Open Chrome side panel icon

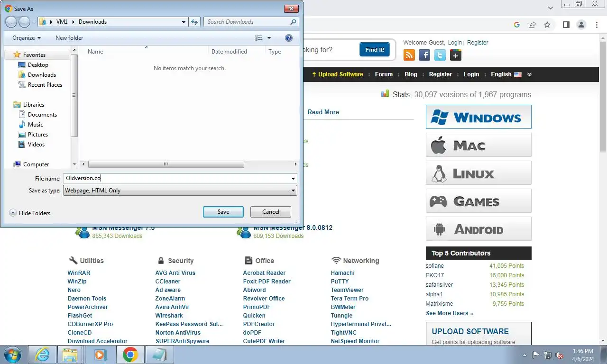[x=566, y=25]
